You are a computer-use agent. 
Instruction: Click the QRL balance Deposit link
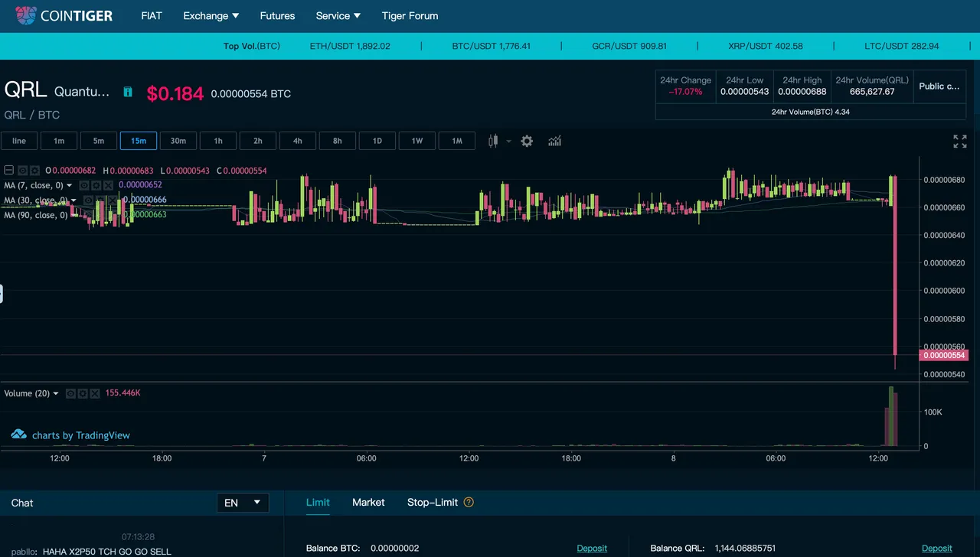tap(937, 548)
